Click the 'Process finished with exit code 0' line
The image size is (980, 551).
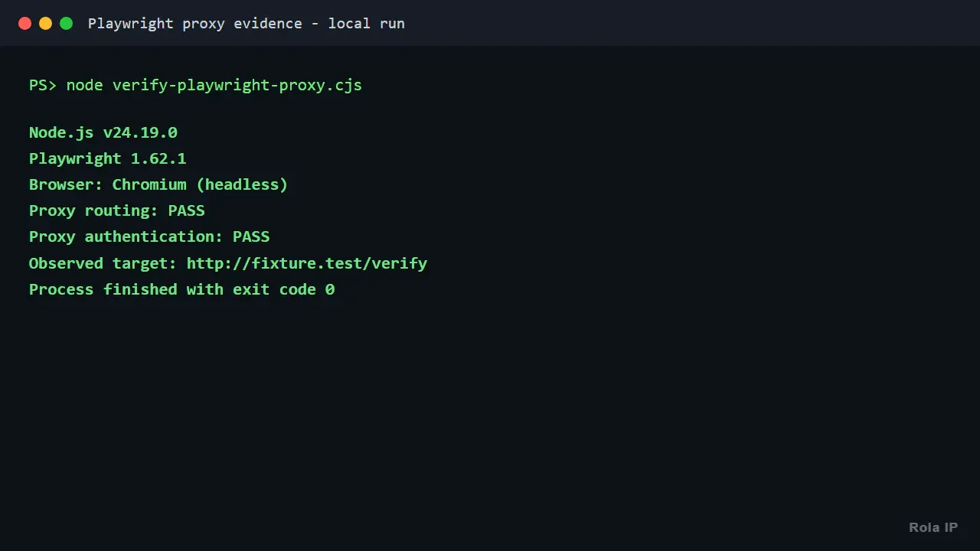[x=182, y=289]
